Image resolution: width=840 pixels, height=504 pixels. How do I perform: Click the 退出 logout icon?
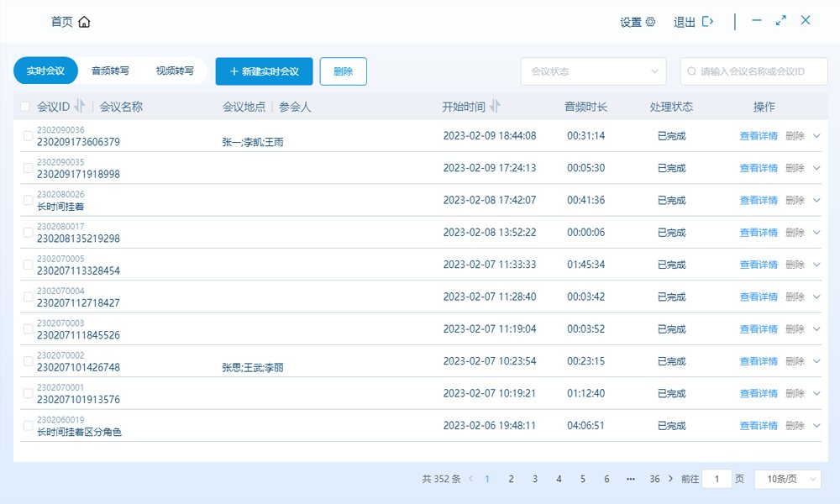click(x=708, y=22)
